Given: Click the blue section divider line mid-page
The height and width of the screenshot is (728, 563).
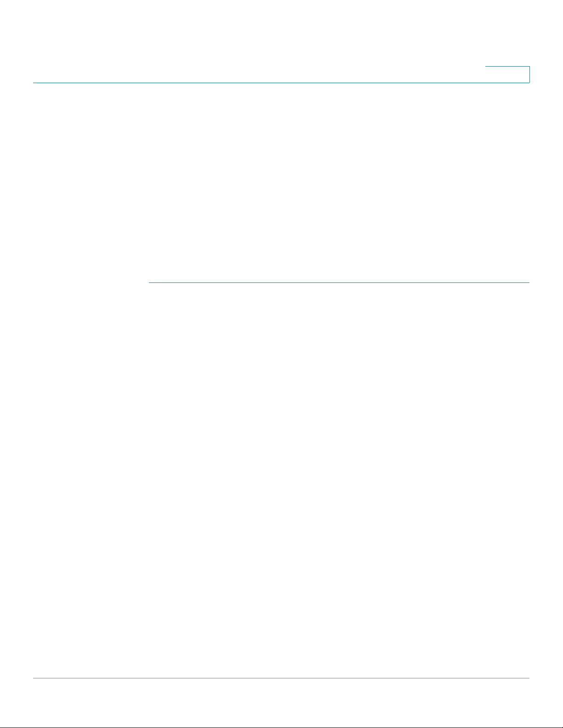Looking at the screenshot, I should 339,282.
